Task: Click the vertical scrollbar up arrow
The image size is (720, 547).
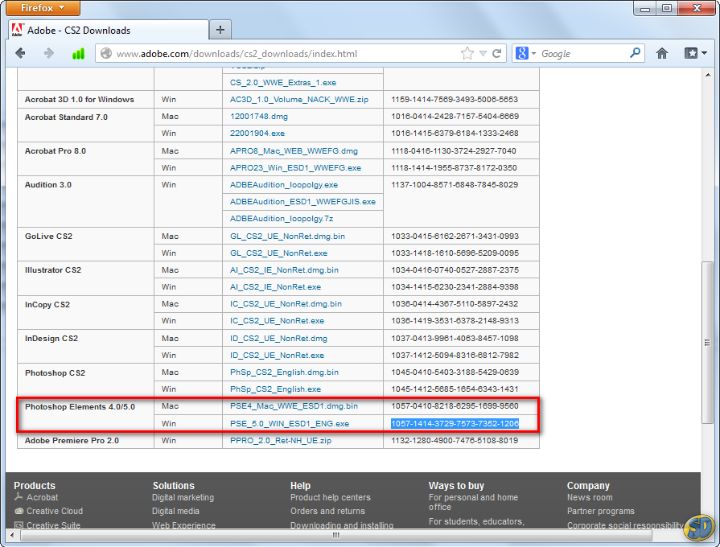Action: [708, 74]
